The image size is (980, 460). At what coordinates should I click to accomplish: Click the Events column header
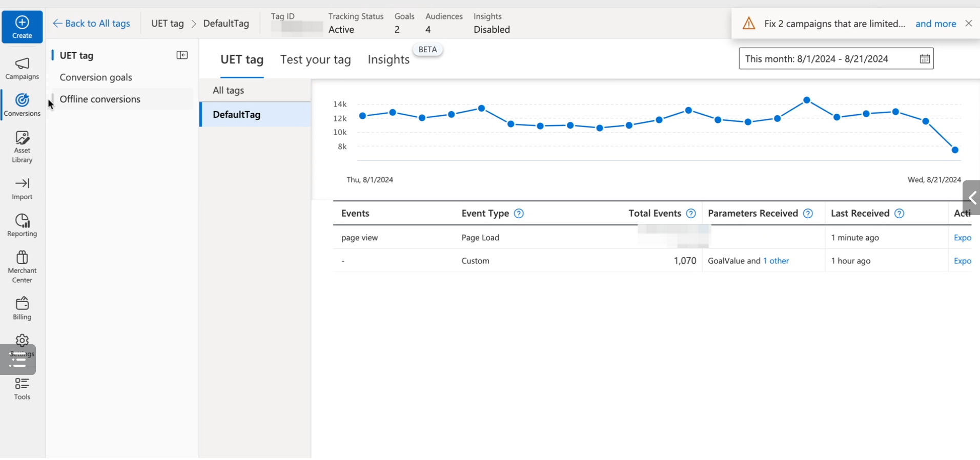[355, 214]
